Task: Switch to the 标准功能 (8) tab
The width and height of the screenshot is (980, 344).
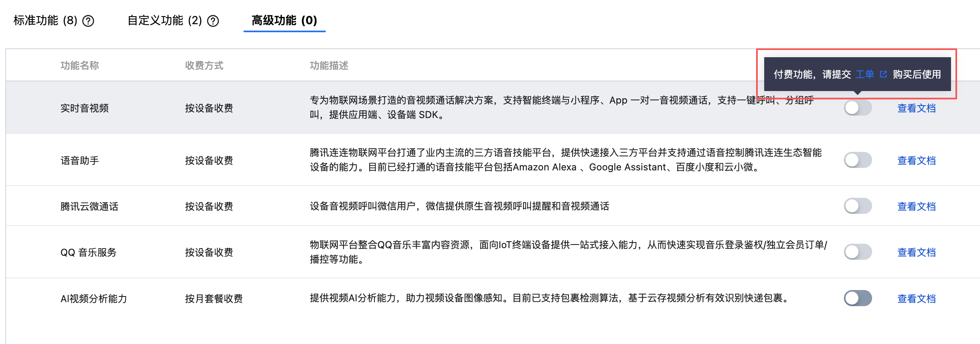Action: (x=45, y=21)
